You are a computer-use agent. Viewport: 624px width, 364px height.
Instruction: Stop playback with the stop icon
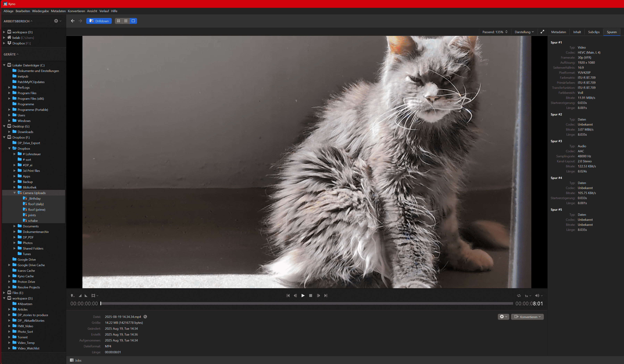click(310, 296)
